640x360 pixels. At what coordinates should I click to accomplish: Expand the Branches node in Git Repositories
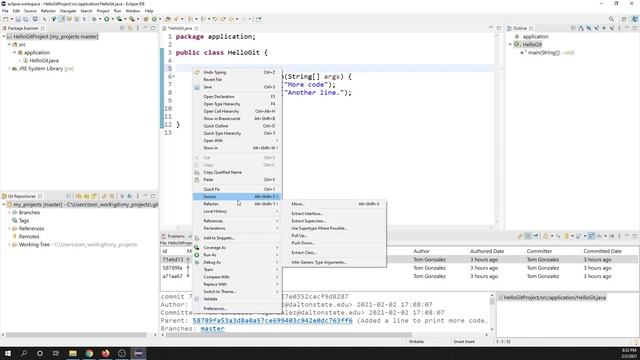(9, 213)
